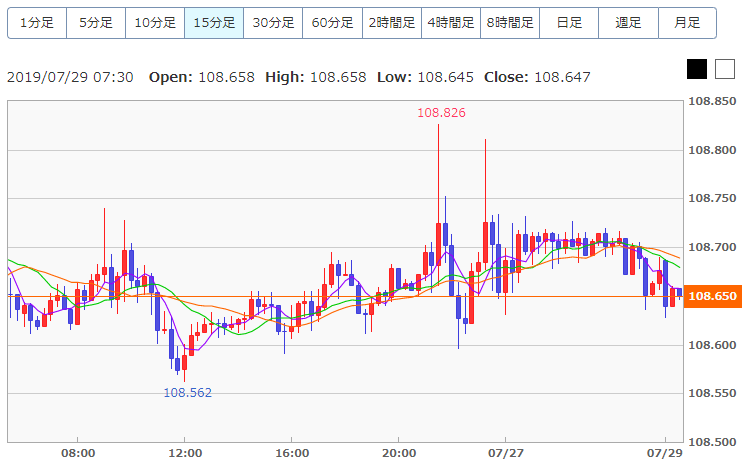This screenshot has height=467, width=747.
Task: Select the 60分足 timeframe
Action: pyautogui.click(x=333, y=22)
